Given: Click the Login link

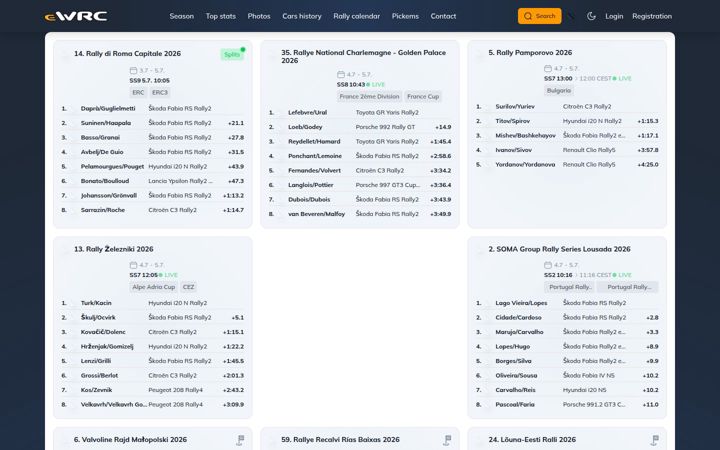Looking at the screenshot, I should click(614, 16).
